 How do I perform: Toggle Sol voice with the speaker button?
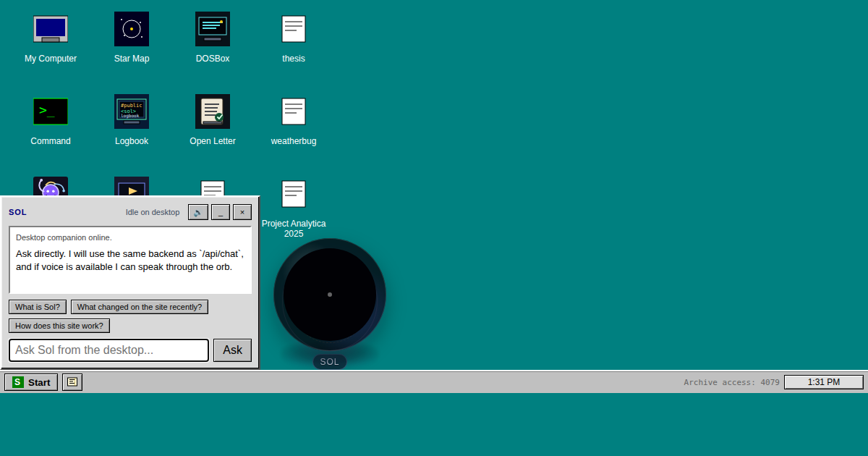[x=198, y=212]
